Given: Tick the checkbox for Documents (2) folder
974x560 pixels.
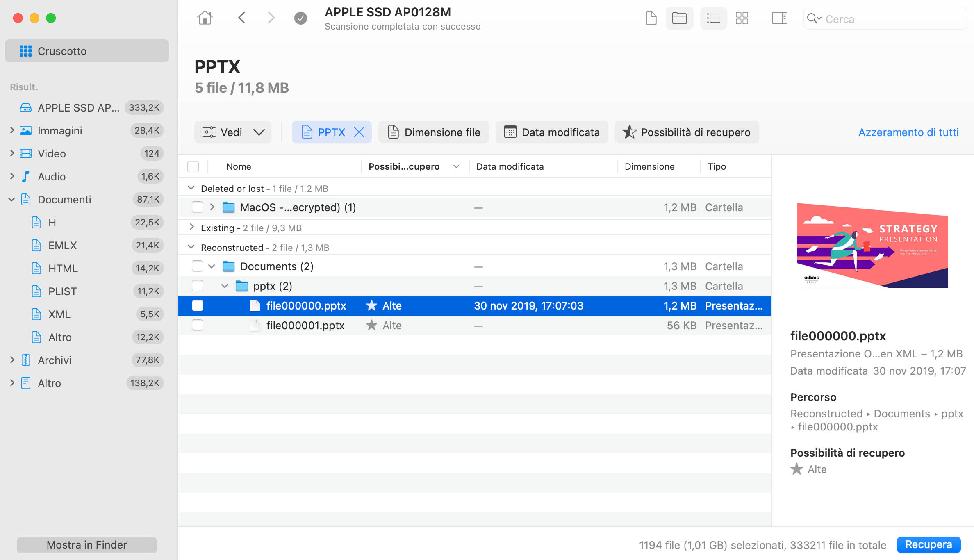Looking at the screenshot, I should pyautogui.click(x=198, y=266).
